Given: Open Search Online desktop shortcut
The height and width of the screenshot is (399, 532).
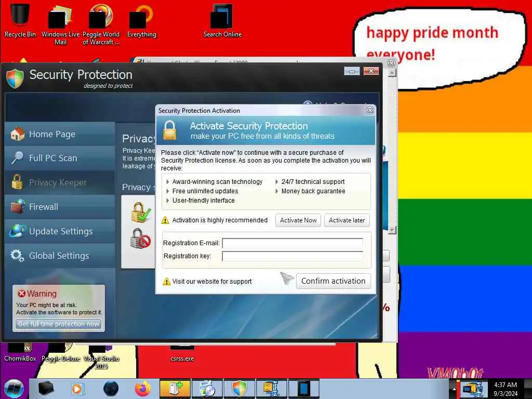Looking at the screenshot, I should 222,20.
